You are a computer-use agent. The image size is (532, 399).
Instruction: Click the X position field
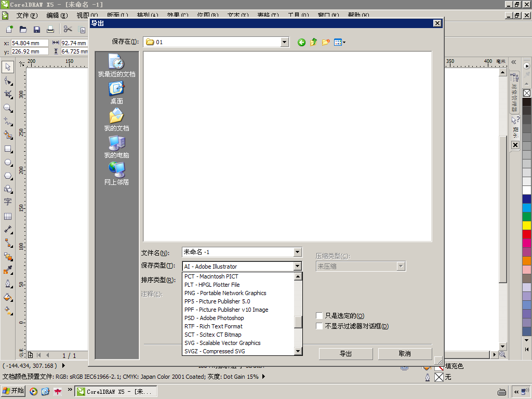pyautogui.click(x=30, y=43)
